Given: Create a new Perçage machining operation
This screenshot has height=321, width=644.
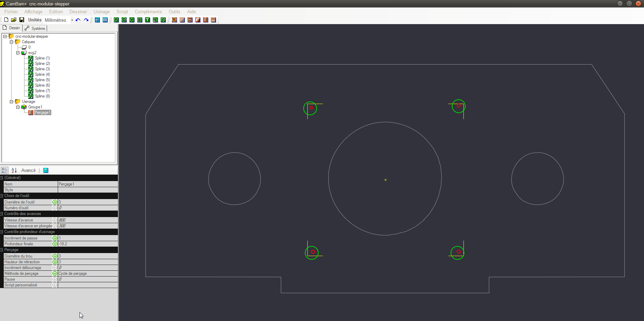Looking at the screenshot, I should point(205,20).
